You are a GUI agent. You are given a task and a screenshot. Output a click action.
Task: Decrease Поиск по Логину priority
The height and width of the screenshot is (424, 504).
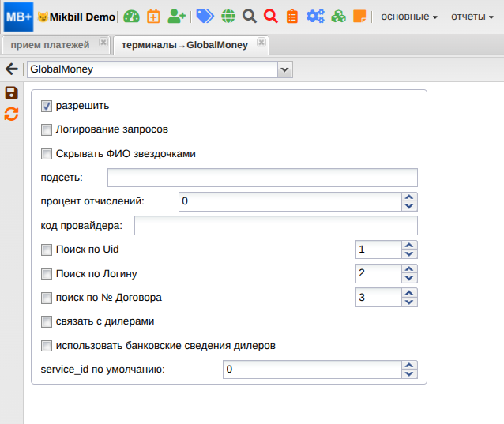(409, 278)
